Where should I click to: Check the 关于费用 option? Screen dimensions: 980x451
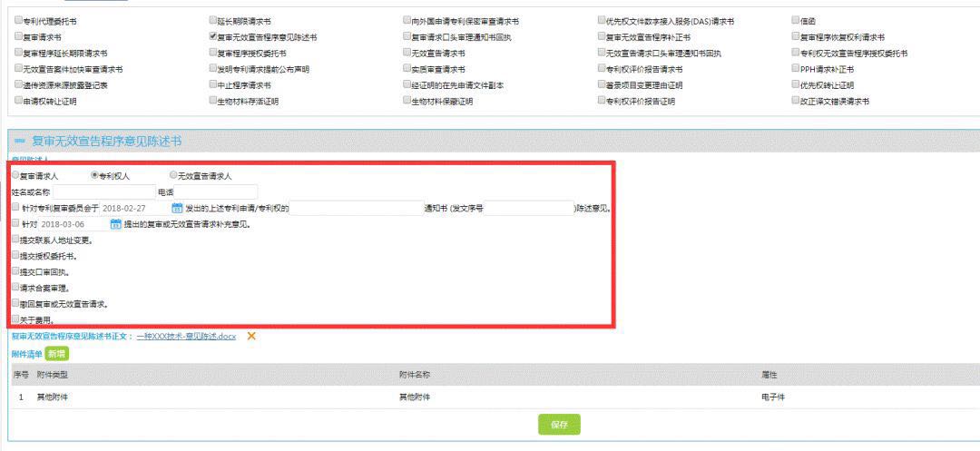coord(15,319)
